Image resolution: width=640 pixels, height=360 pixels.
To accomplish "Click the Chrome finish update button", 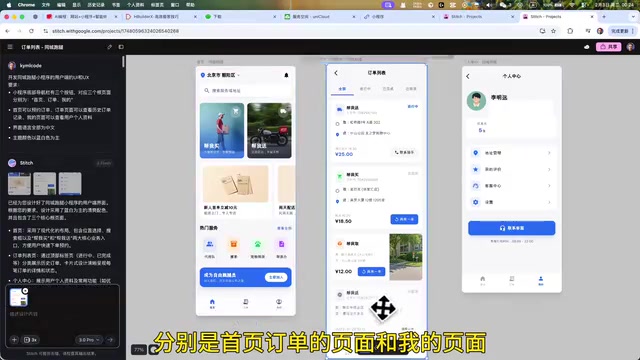I will 621,31.
